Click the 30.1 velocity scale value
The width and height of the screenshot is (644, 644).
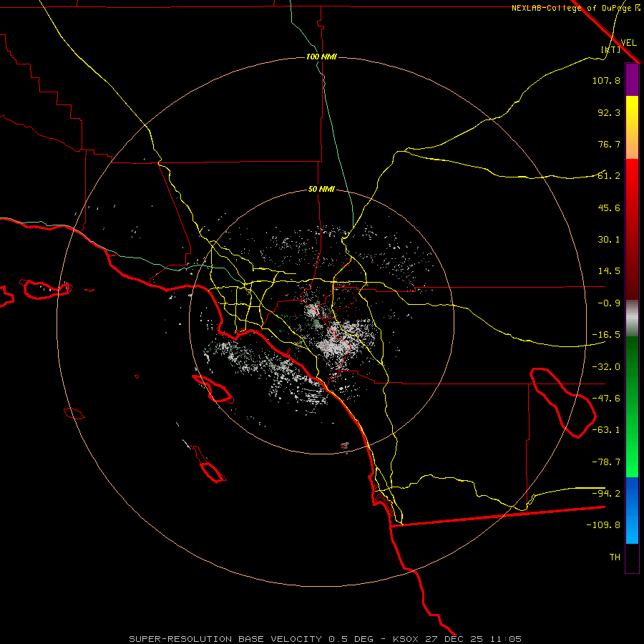click(x=609, y=240)
